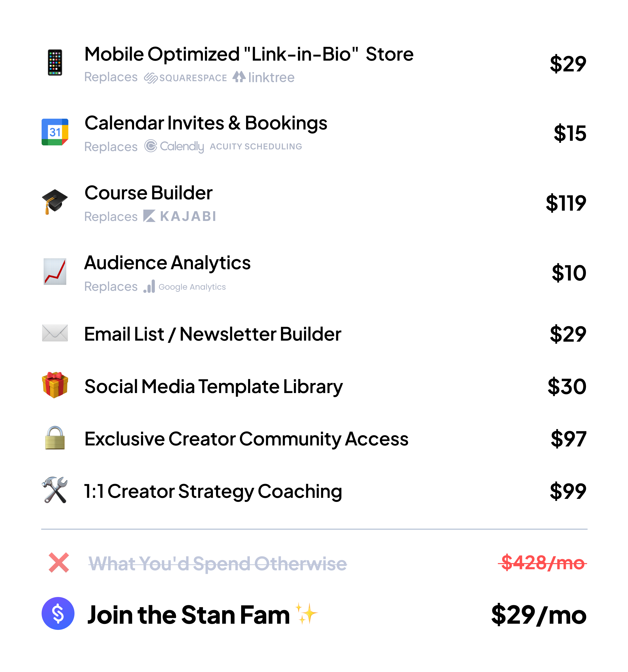Click the audience analytics chart icon
This screenshot has height=672, width=628.
pos(55,272)
